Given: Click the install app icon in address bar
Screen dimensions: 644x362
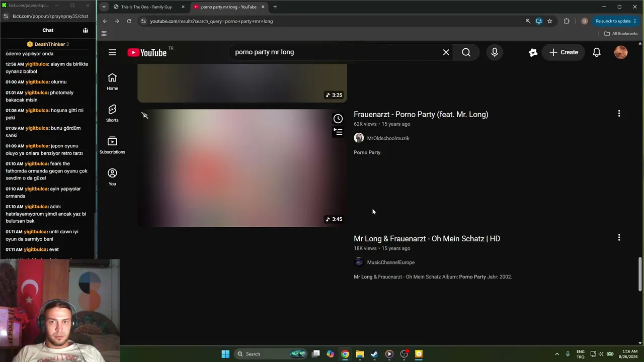Looking at the screenshot, I should [x=539, y=21].
